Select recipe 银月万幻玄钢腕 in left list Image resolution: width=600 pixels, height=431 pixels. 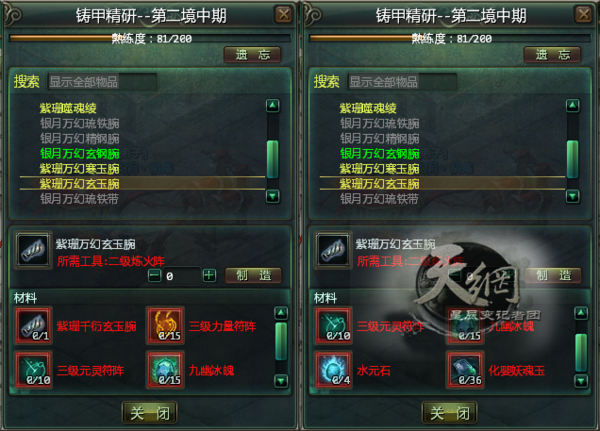click(x=80, y=153)
